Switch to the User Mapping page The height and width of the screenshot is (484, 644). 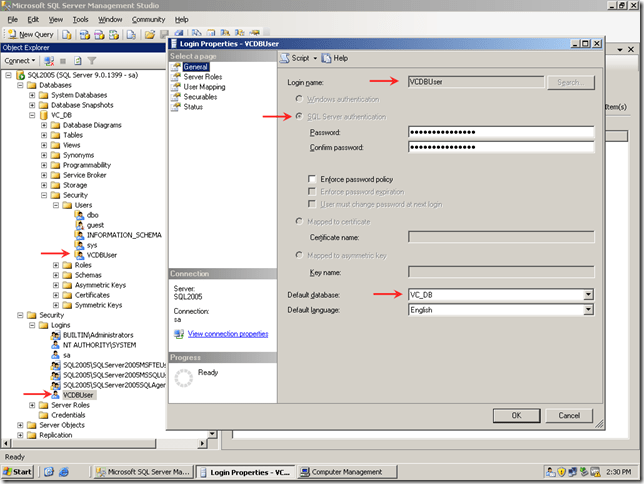(205, 87)
